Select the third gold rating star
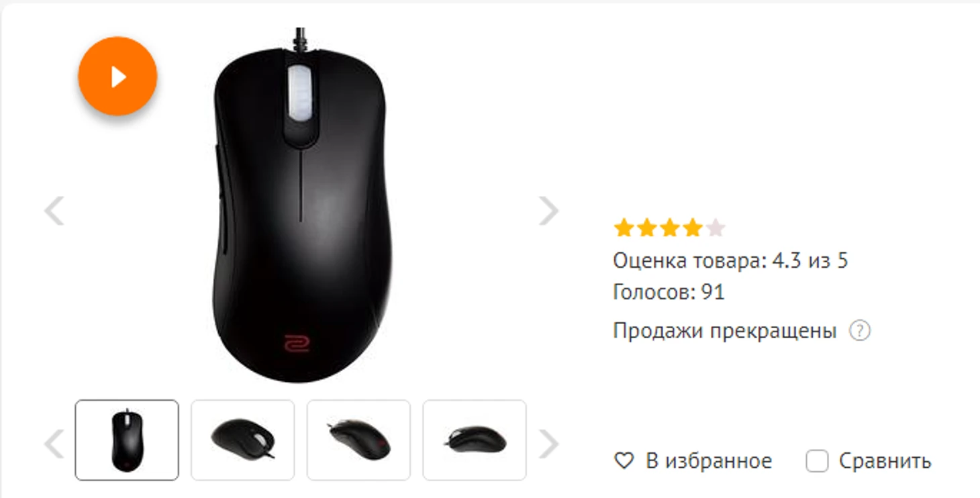980x498 pixels. click(670, 228)
